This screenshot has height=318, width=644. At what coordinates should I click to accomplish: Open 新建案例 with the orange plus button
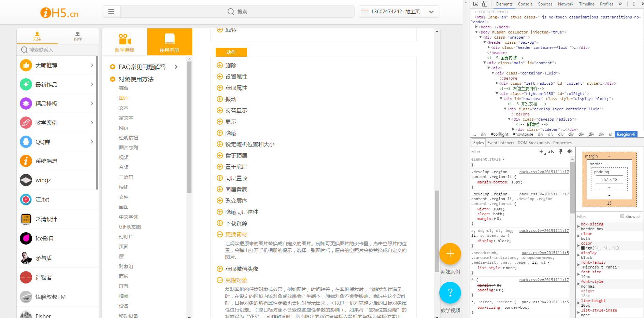tap(450, 254)
